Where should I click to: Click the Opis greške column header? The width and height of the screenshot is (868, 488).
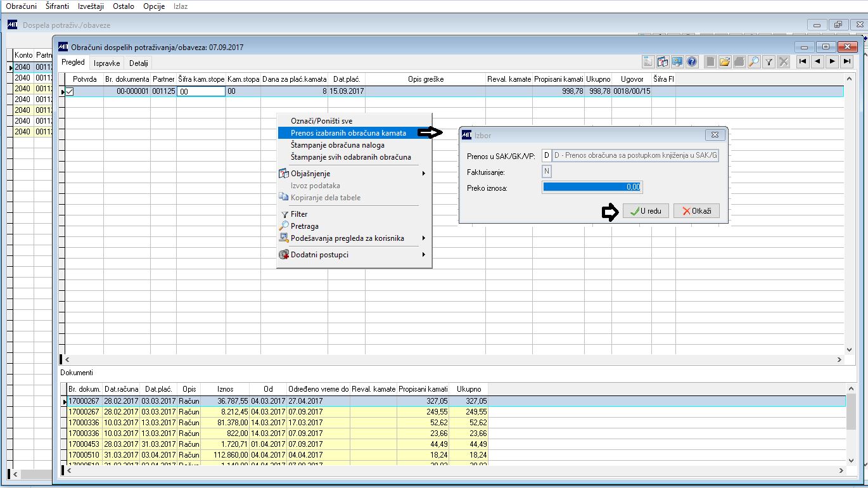[x=425, y=79]
